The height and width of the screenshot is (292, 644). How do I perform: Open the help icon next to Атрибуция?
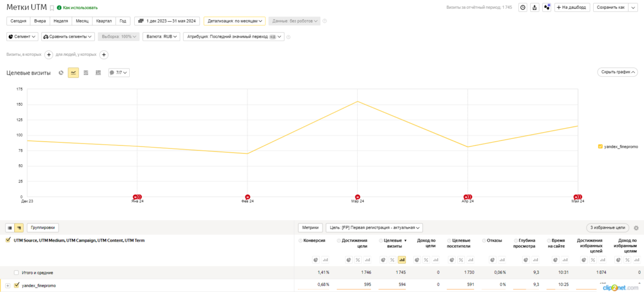[x=288, y=37]
